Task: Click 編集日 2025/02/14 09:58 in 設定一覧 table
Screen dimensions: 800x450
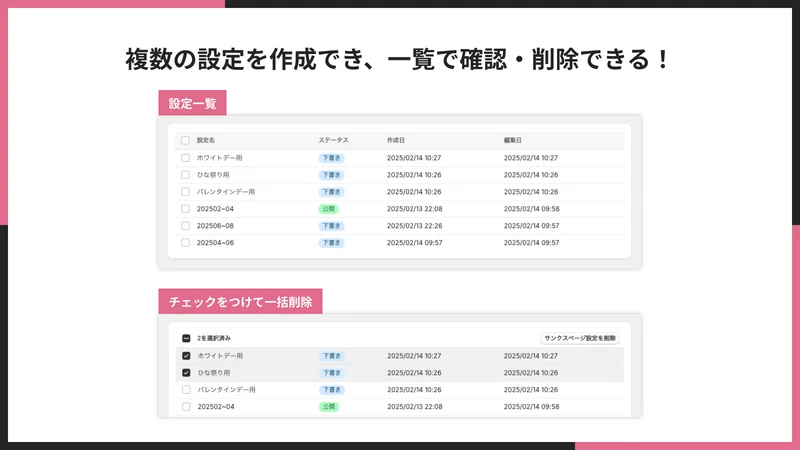Action: tap(532, 209)
